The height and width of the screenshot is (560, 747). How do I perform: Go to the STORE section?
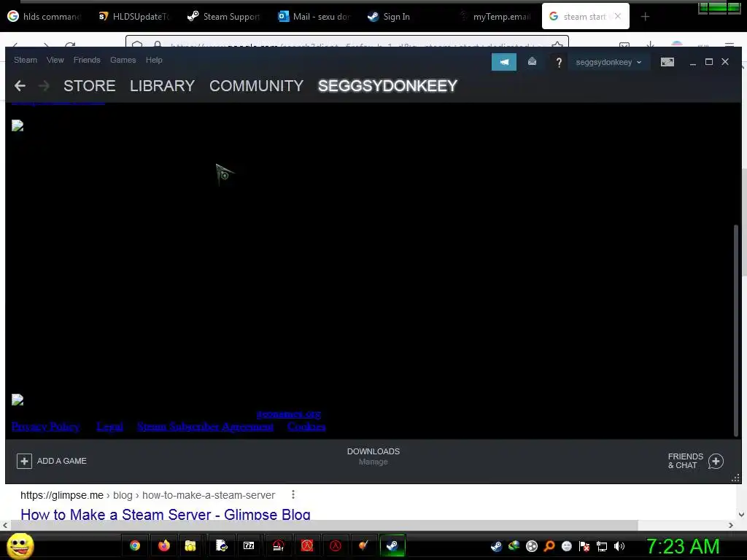pos(90,86)
